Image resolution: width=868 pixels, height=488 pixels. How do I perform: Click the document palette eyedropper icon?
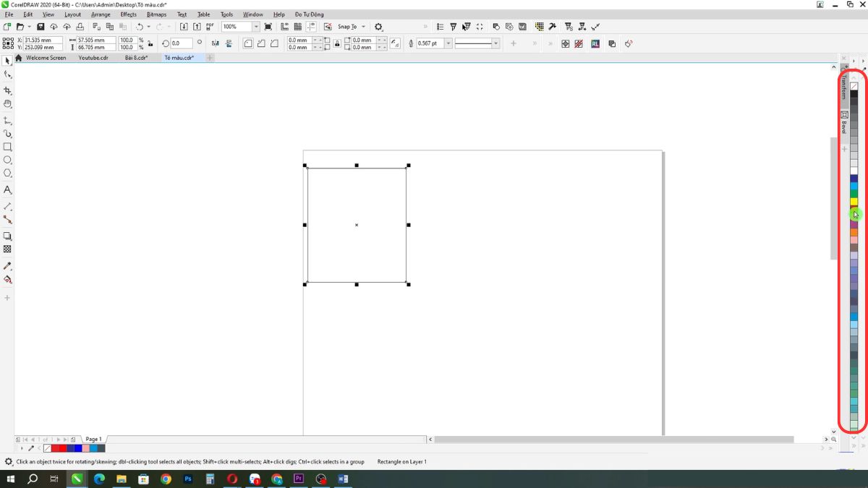[x=31, y=448]
